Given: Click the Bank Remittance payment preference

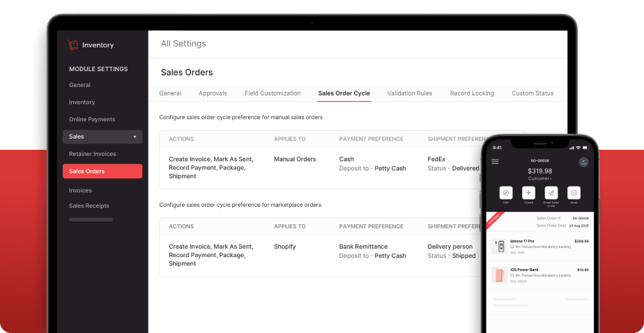Looking at the screenshot, I should tap(364, 247).
